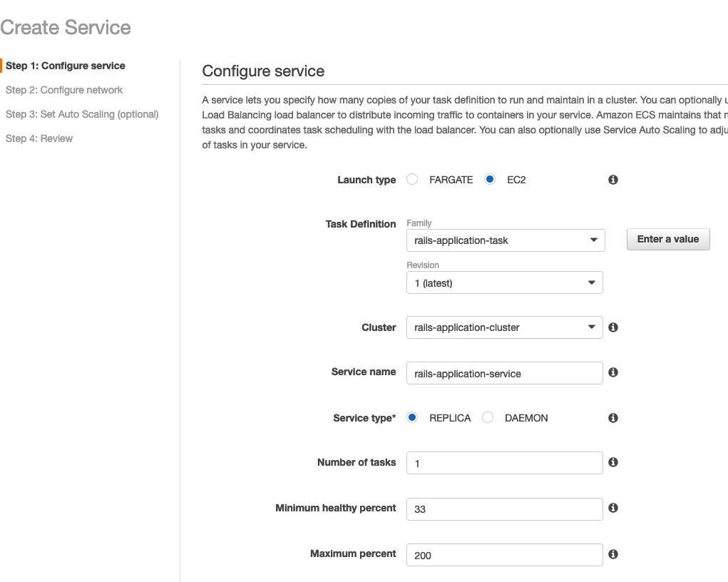The width and height of the screenshot is (728, 582).
Task: Click the Create Service page title
Action: tap(66, 27)
